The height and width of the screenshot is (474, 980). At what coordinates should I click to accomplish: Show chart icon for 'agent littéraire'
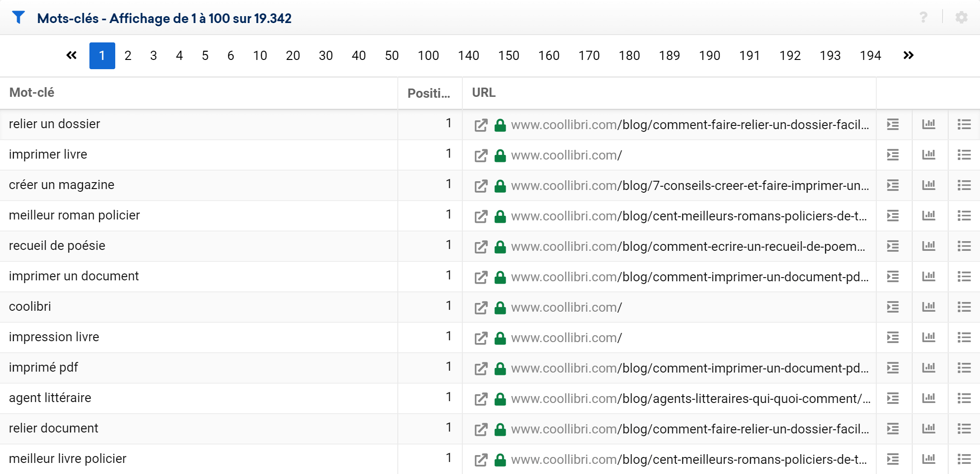tap(928, 398)
